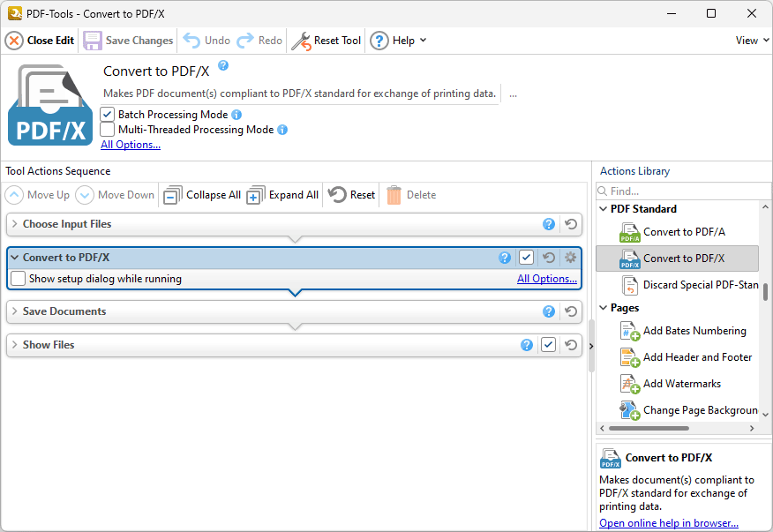
Task: Click info icon next to Multi-Threaded Processing Mode
Action: [282, 130]
